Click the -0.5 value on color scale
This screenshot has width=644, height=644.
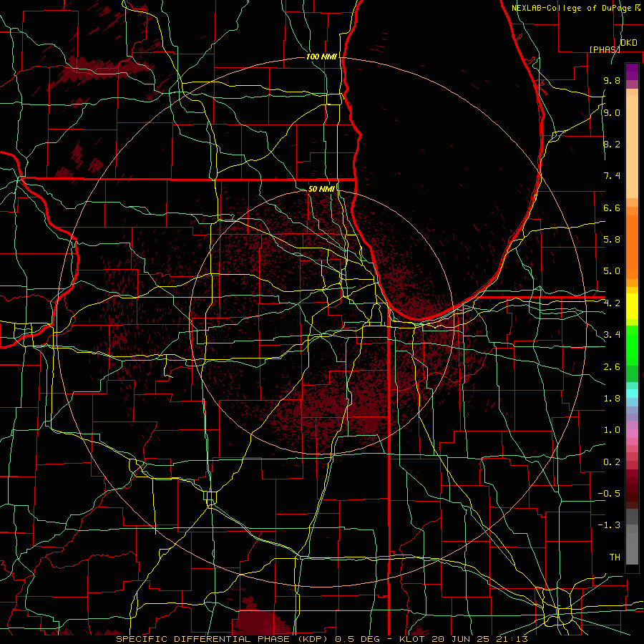[x=609, y=494]
